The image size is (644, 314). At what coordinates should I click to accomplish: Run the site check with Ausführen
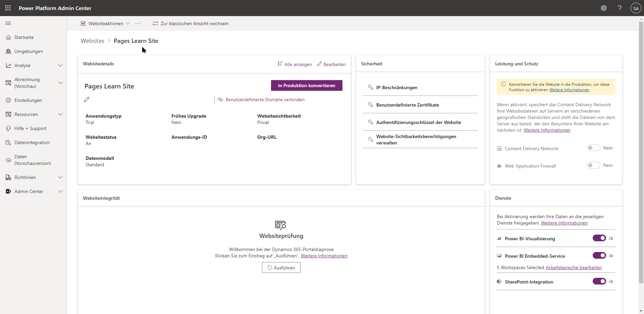[x=281, y=267]
